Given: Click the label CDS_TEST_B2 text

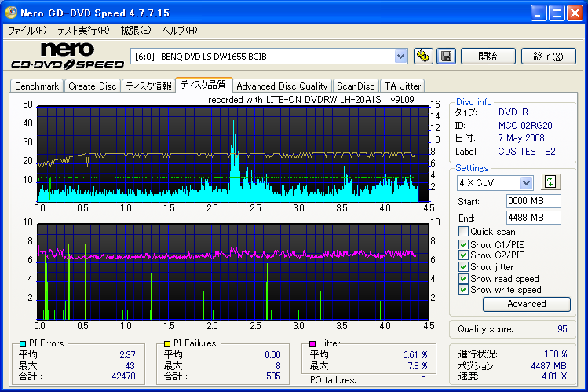Looking at the screenshot, I should tap(527, 152).
